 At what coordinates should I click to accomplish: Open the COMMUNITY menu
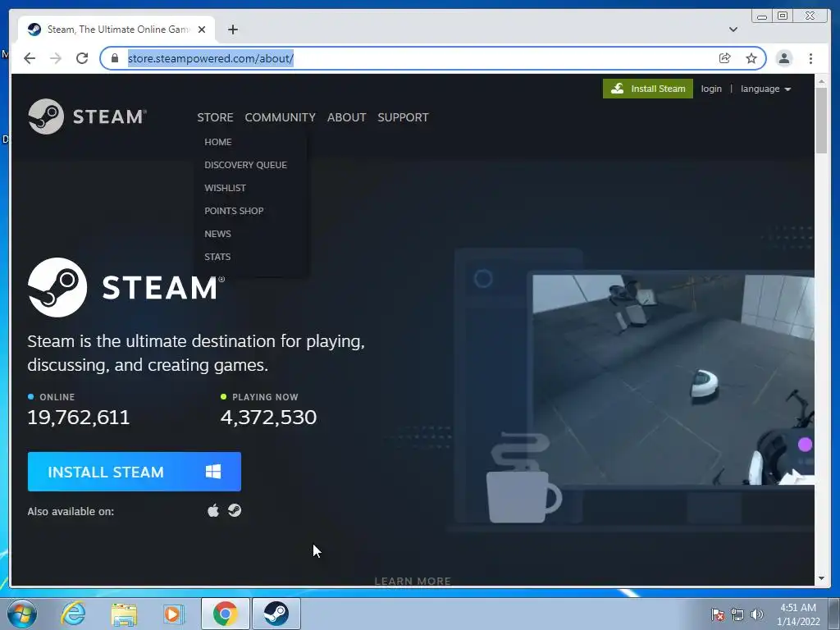coord(281,117)
